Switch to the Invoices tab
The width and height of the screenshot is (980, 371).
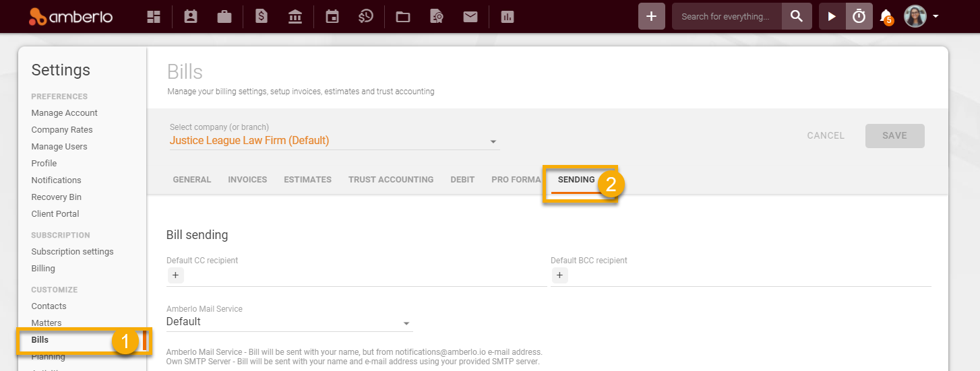pos(247,180)
